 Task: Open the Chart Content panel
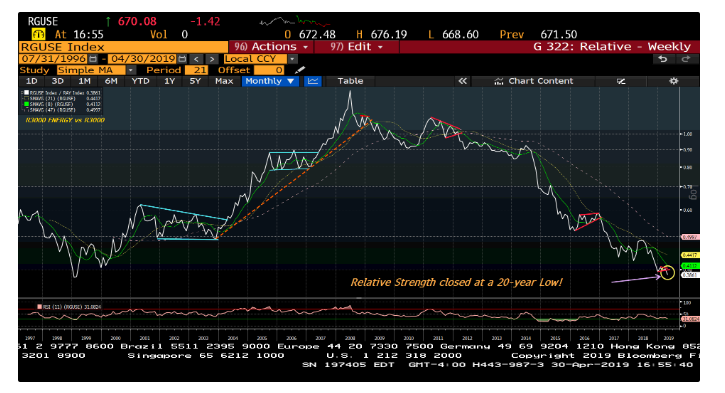[x=534, y=81]
